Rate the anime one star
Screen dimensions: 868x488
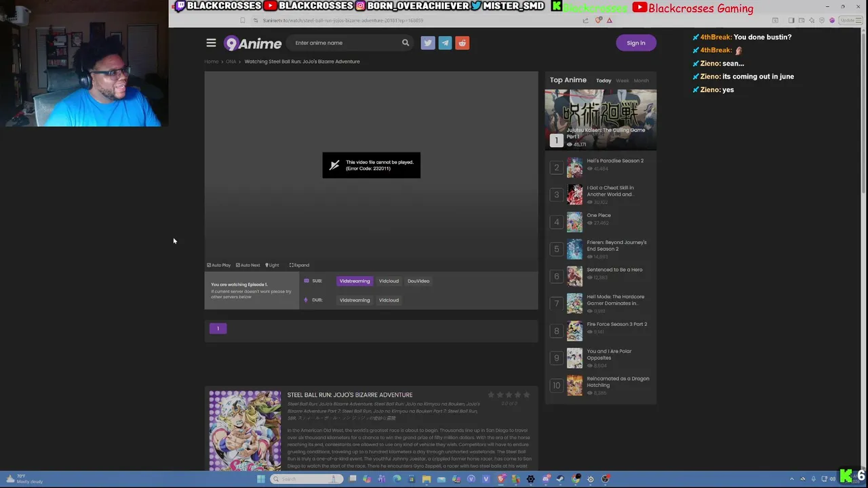[x=491, y=394]
